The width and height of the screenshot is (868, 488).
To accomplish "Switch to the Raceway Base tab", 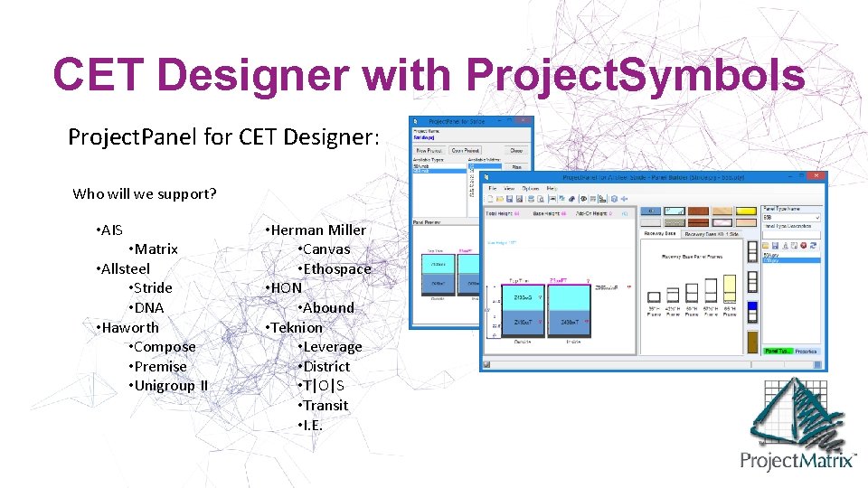I will point(660,234).
